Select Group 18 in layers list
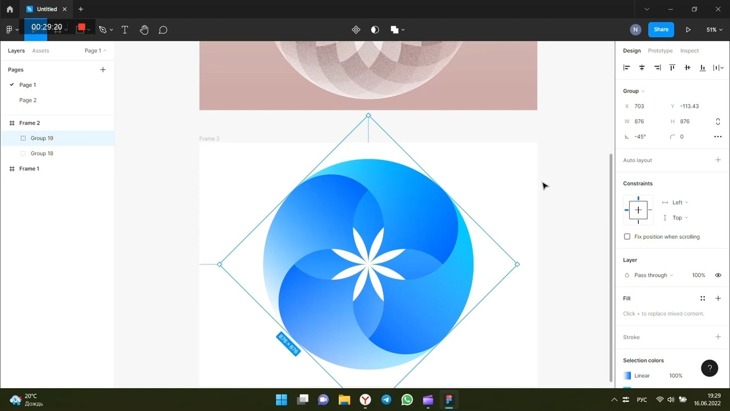This screenshot has width=730, height=411. (x=42, y=153)
